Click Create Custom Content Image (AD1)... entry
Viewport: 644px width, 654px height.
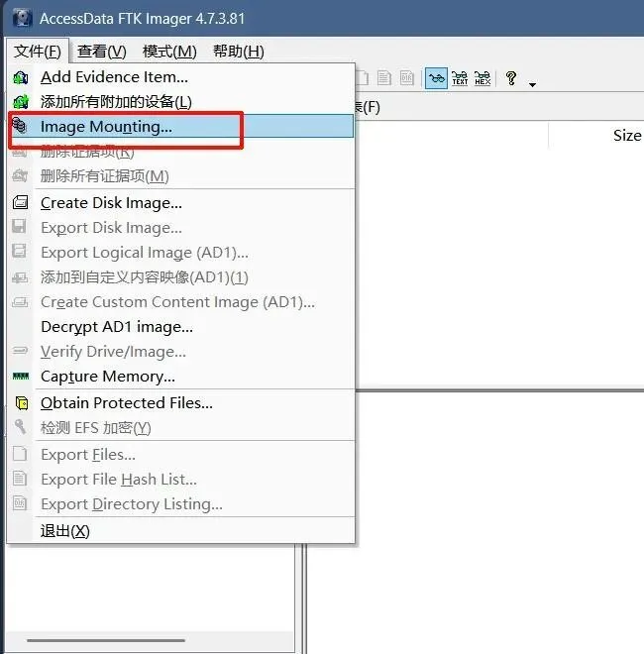point(181,301)
